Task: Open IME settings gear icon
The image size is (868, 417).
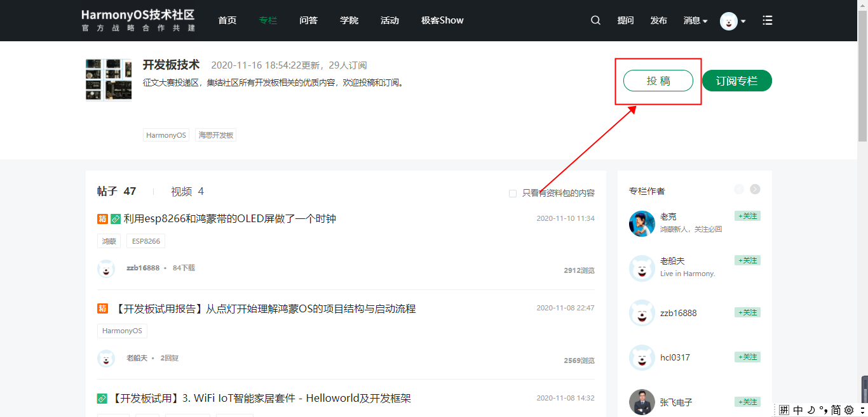Action: point(849,410)
